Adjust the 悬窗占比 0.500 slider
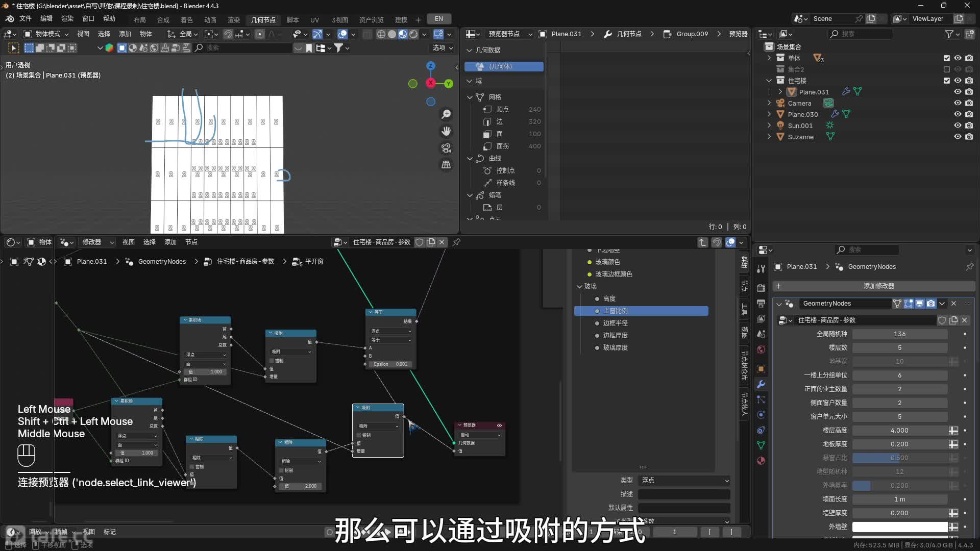 click(x=900, y=458)
